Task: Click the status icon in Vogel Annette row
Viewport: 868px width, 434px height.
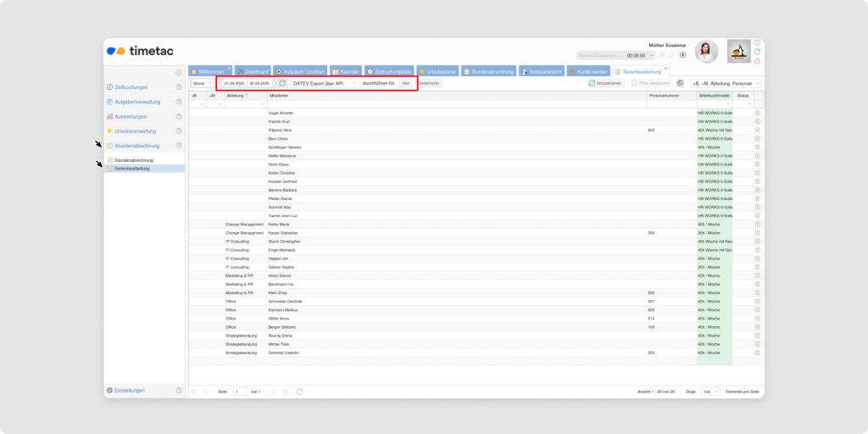Action: click(757, 113)
